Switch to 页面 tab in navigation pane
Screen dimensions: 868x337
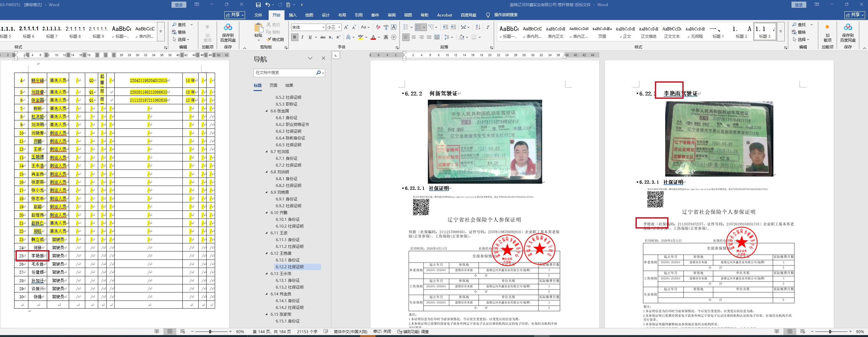pyautogui.click(x=273, y=85)
